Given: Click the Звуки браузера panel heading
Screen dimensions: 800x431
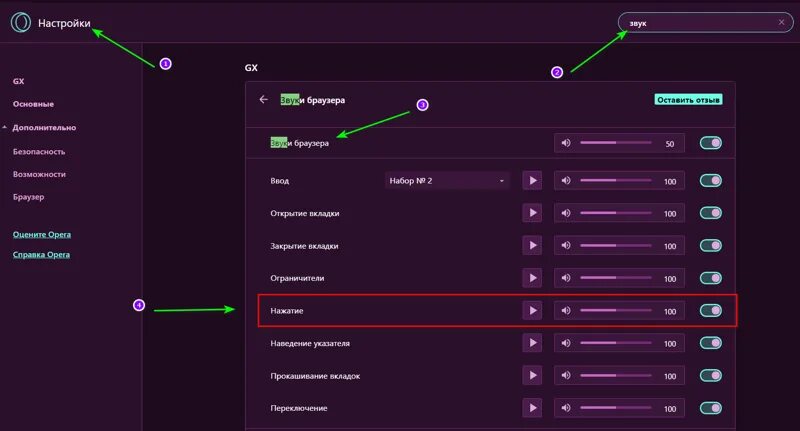Looking at the screenshot, I should tap(312, 100).
